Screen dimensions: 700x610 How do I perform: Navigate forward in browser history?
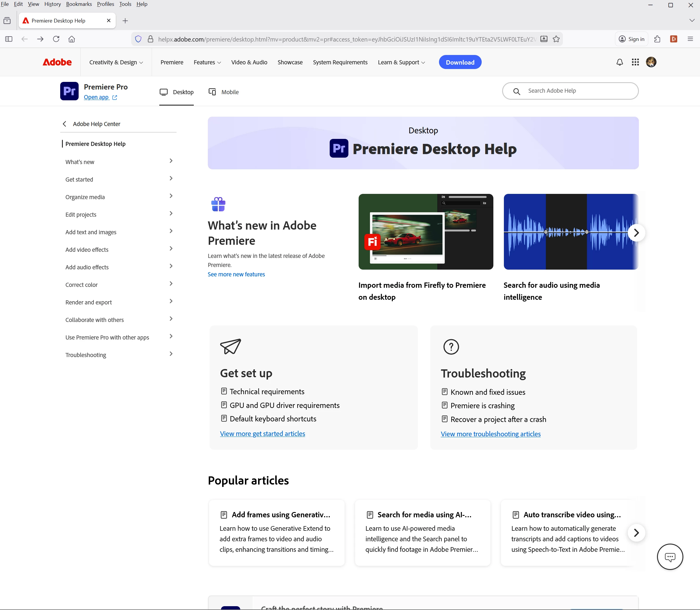[40, 39]
